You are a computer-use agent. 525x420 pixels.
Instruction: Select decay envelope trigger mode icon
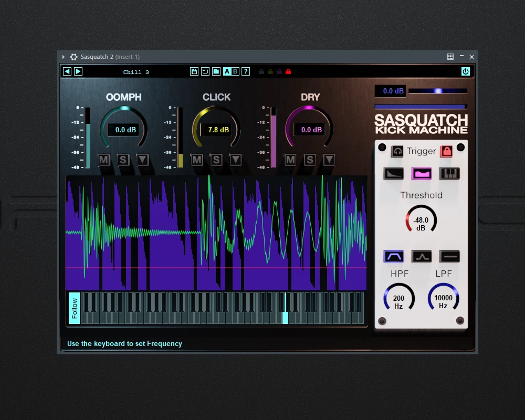pos(394,173)
